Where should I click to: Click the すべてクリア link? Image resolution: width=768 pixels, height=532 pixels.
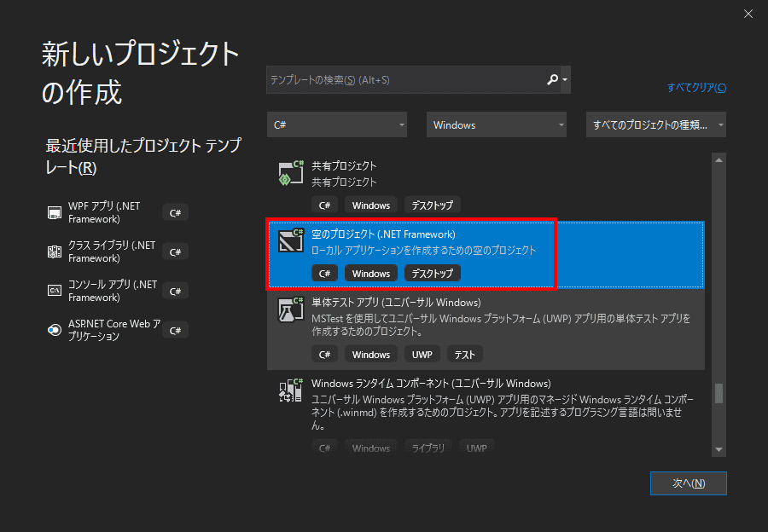tap(696, 87)
